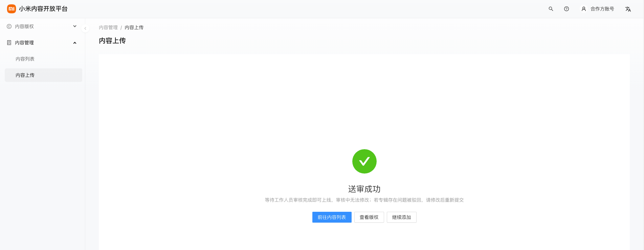The image size is (644, 250).
Task: Click the 内容上传 breadcrumb item
Action: pyautogui.click(x=134, y=27)
